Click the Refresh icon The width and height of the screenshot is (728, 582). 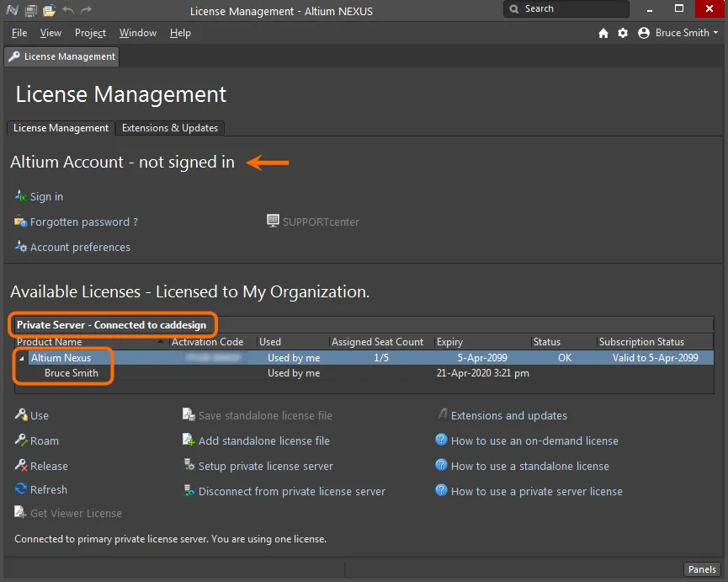pyautogui.click(x=21, y=489)
